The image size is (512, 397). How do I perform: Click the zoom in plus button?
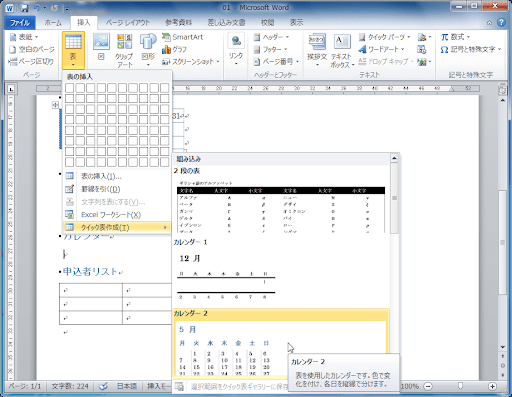[492, 386]
